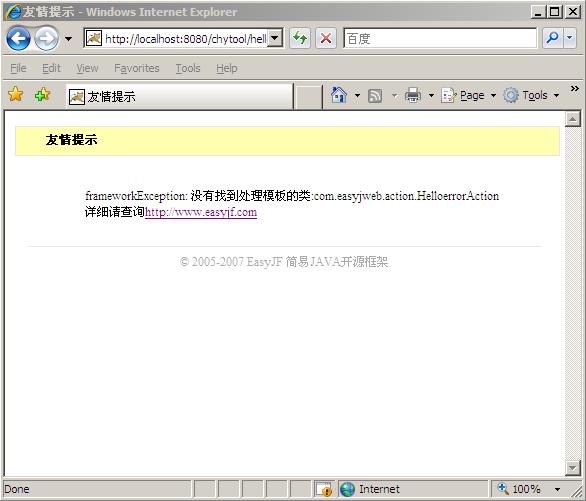Click the Back navigation arrow
The image size is (586, 501).
point(18,38)
